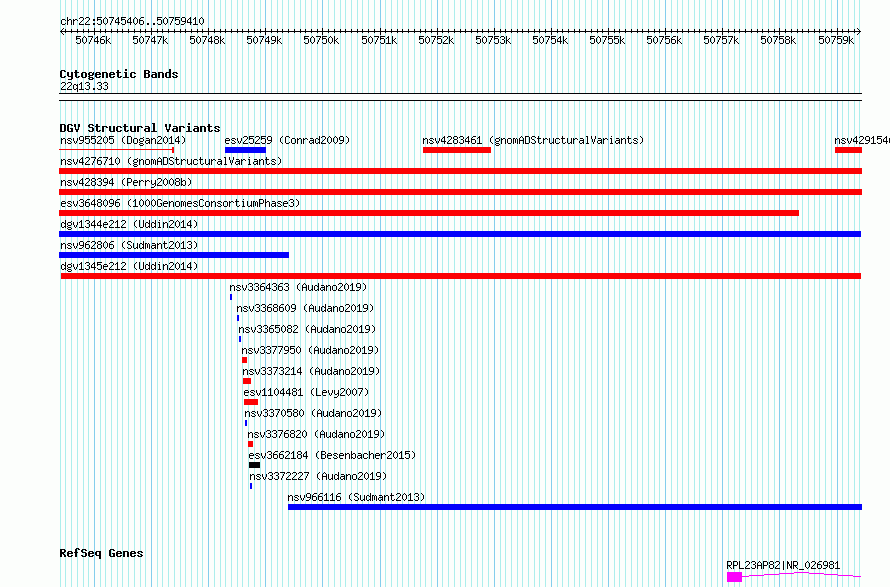Click the chr22:50745406..50759410 coordinate text
The image size is (890, 587).
pos(132,22)
